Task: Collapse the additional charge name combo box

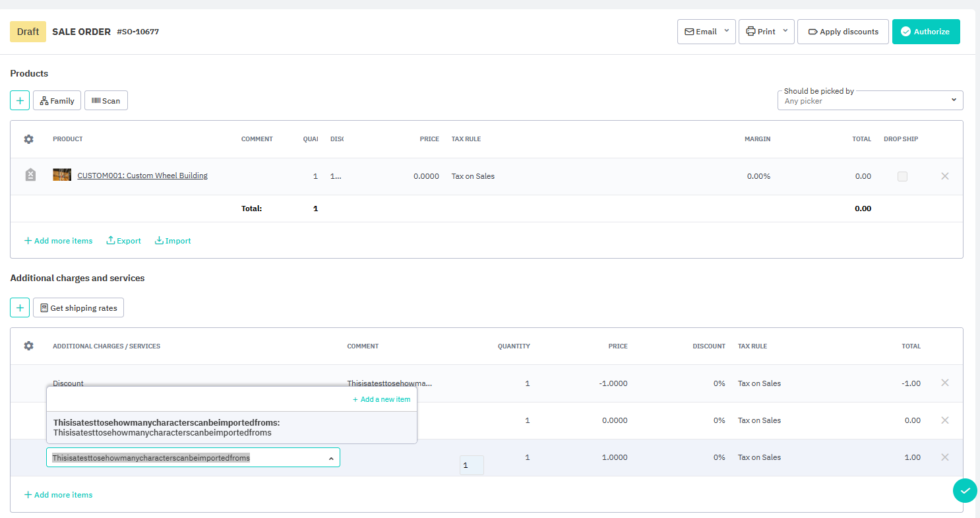Action: coord(331,459)
